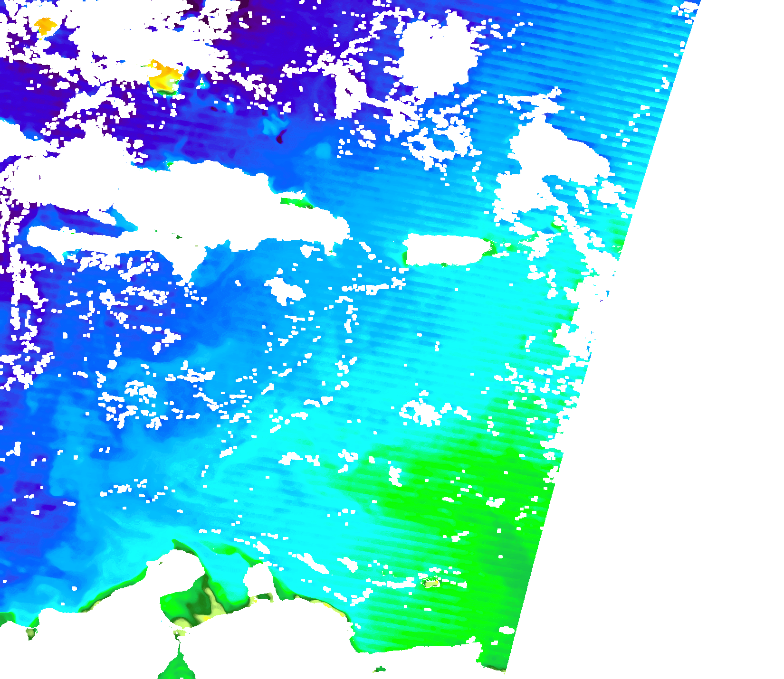784x679 pixels.
Task: Click the large orange patch near the top
Action: [165, 76]
